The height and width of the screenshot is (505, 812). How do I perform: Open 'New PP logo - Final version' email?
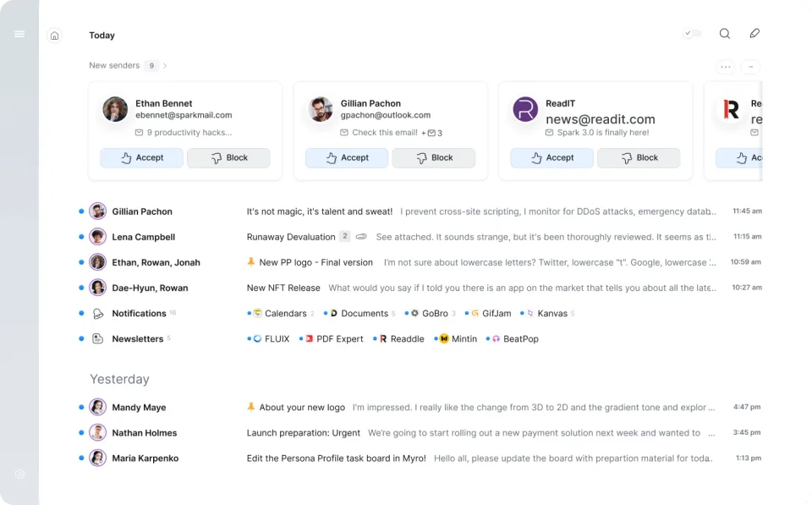[x=315, y=262]
